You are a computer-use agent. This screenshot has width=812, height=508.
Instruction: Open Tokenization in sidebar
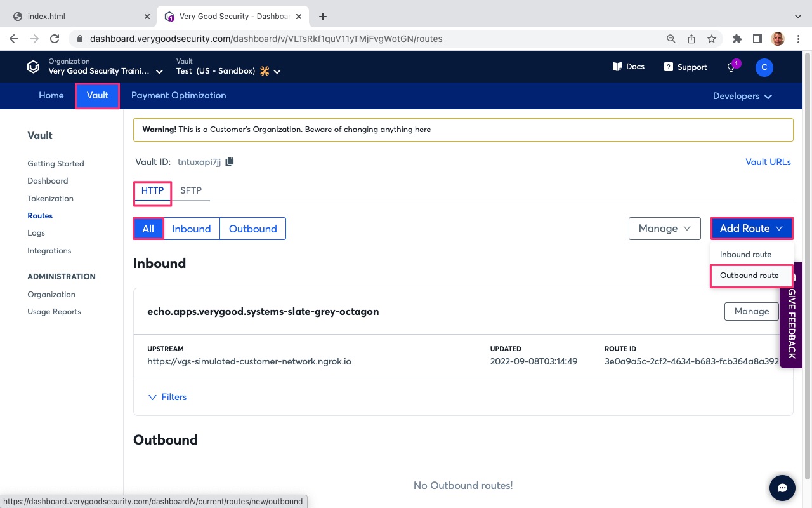tap(51, 199)
